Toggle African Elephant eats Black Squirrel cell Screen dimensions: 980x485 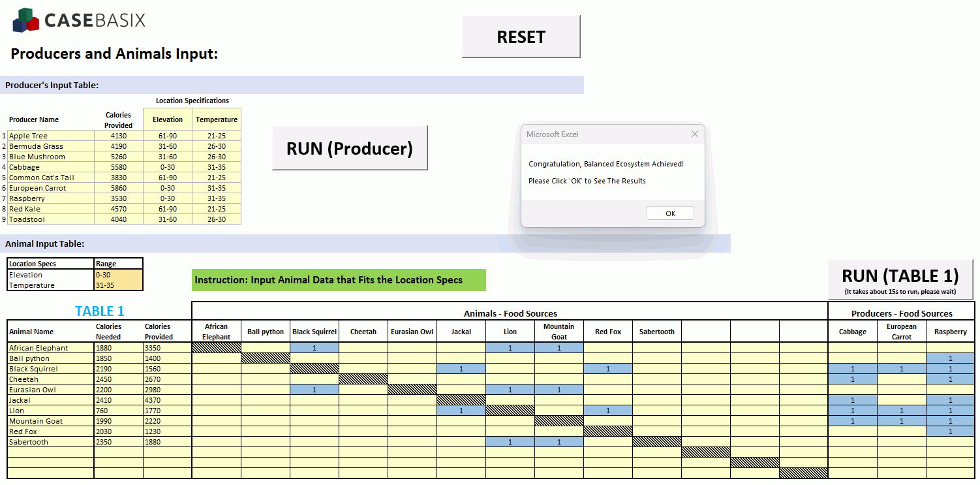pyautogui.click(x=314, y=348)
